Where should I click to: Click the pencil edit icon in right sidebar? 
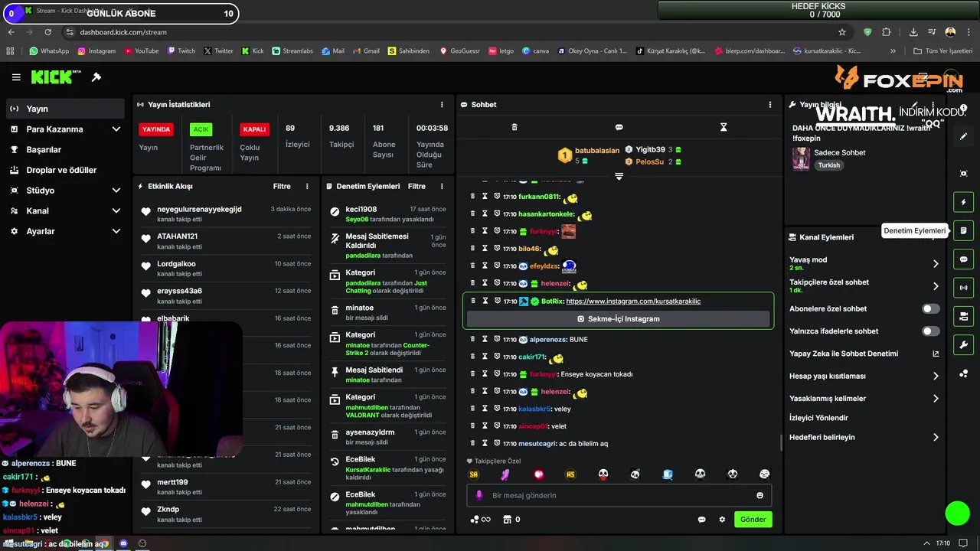(964, 136)
